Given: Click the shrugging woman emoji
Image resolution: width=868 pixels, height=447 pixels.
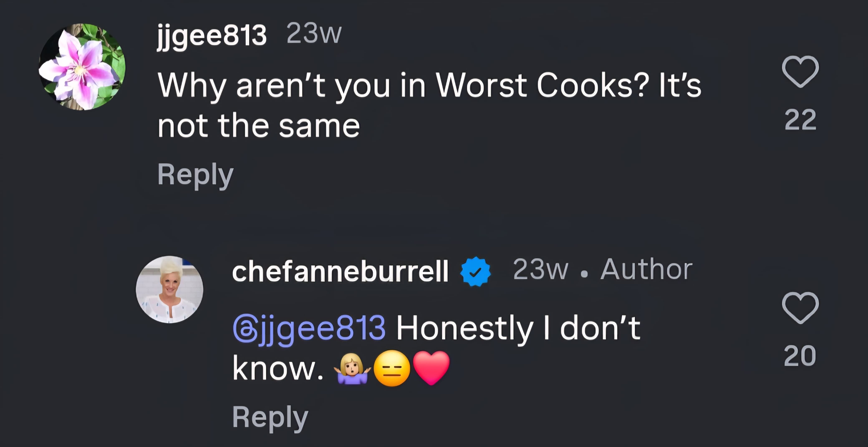Looking at the screenshot, I should (x=352, y=369).
